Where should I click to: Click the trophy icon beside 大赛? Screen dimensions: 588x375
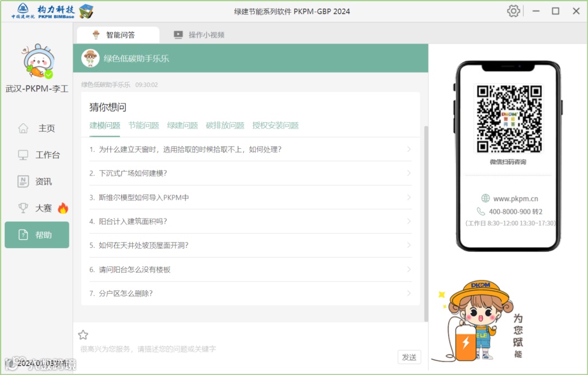click(23, 208)
